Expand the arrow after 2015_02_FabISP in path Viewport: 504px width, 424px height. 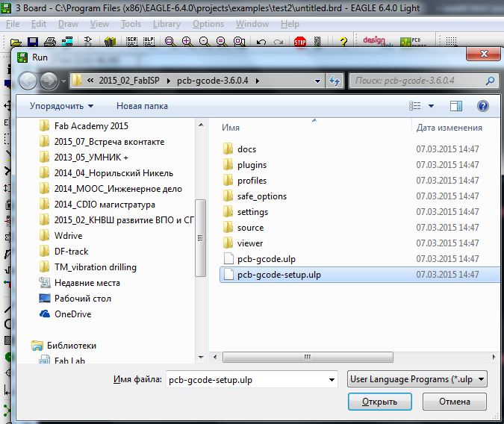169,81
